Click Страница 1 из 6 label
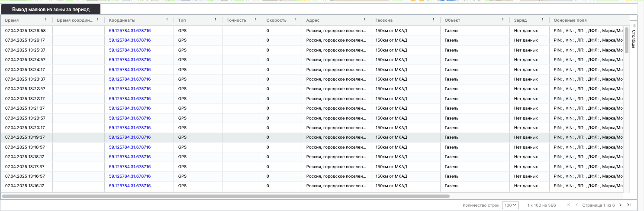 [599, 205]
